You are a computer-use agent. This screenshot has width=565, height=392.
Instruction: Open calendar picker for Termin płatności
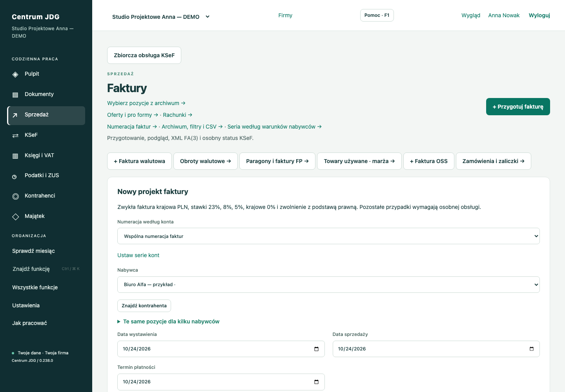point(316,382)
